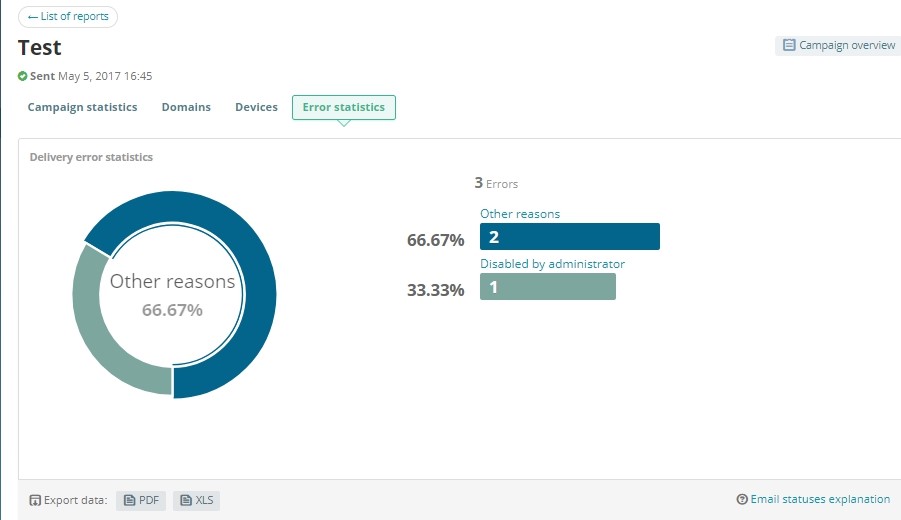Click the Export data save icon
This screenshot has height=520, width=901.
35,500
